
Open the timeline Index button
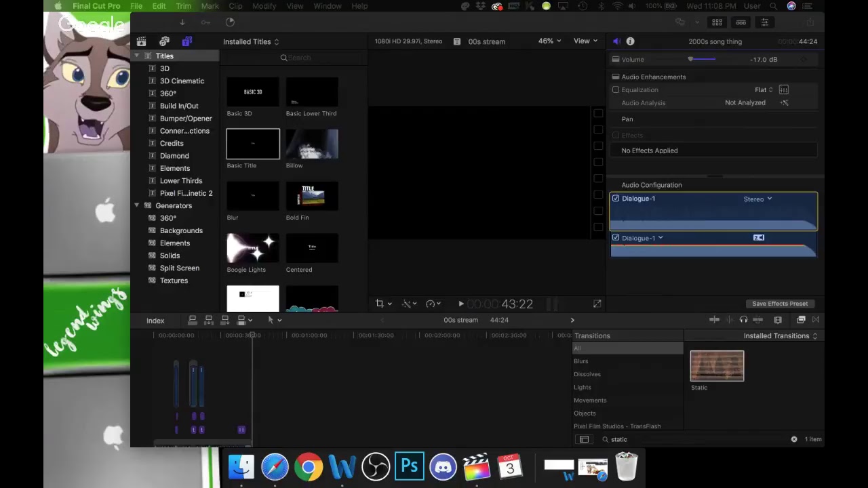click(x=155, y=321)
